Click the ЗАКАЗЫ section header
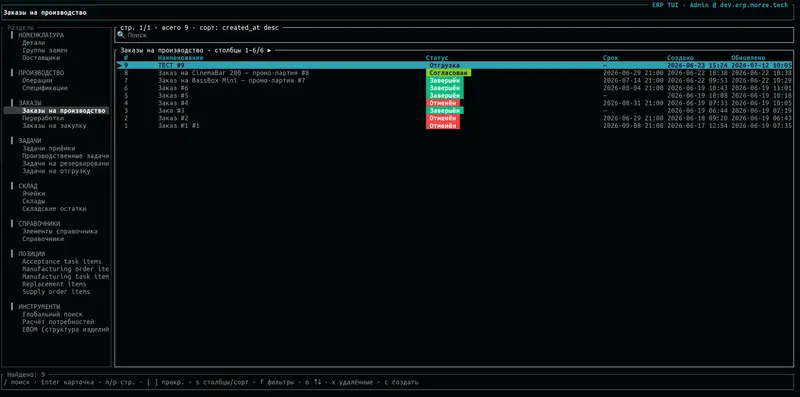 (x=30, y=103)
